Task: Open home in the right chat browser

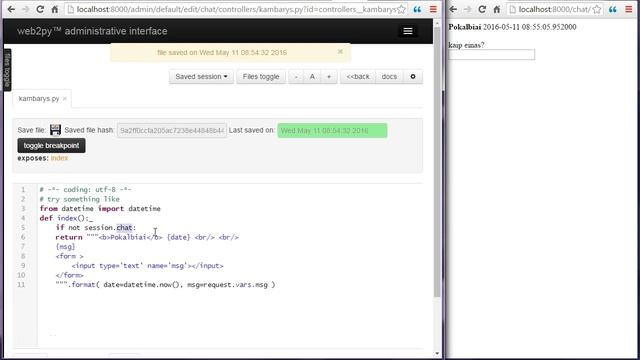Action: coord(497,9)
